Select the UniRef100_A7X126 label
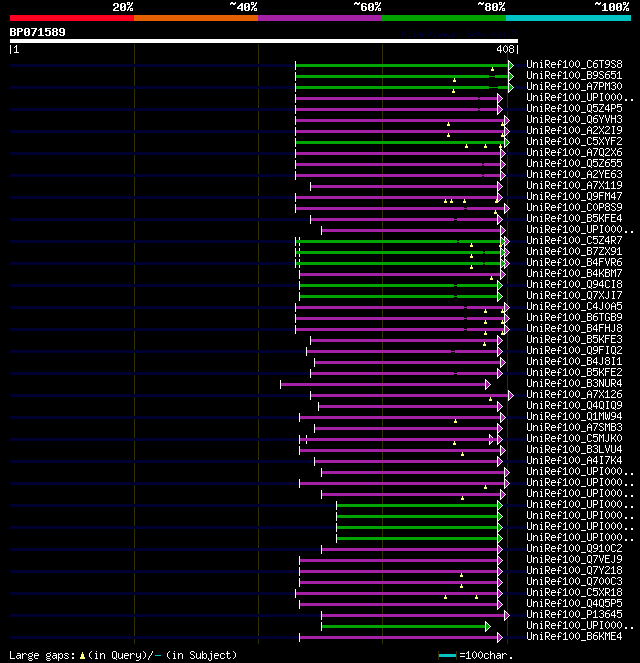Viewport: 640px width, 663px height. [574, 394]
